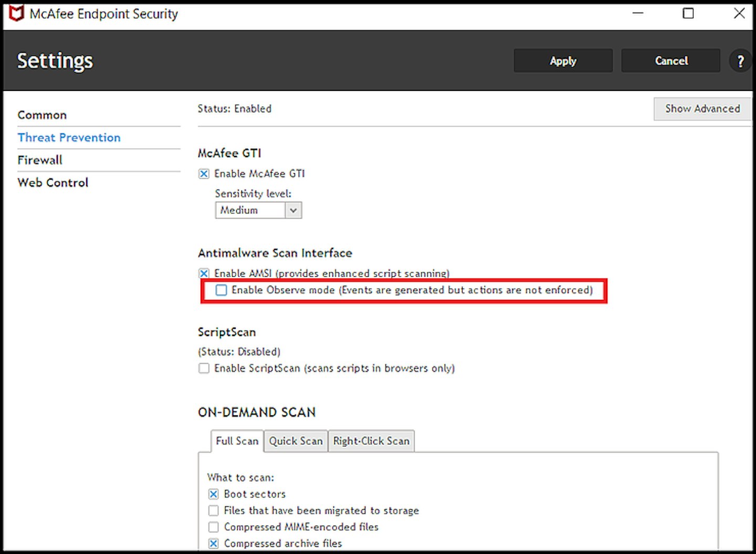Apply the settings changes
The width and height of the screenshot is (756, 554).
(x=563, y=61)
